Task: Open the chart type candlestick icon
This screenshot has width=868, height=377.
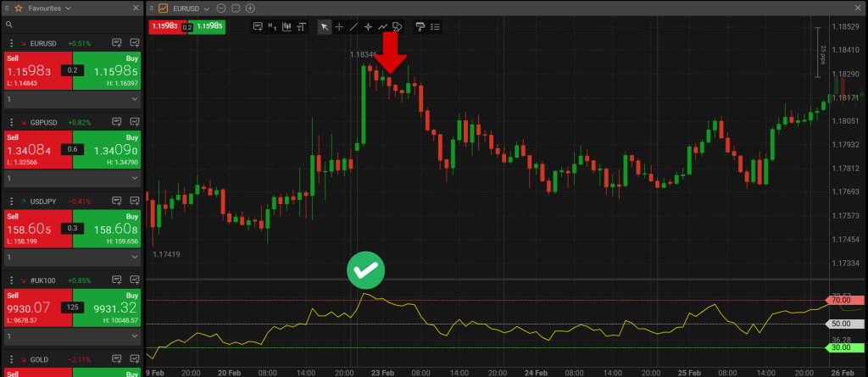Action: (287, 26)
